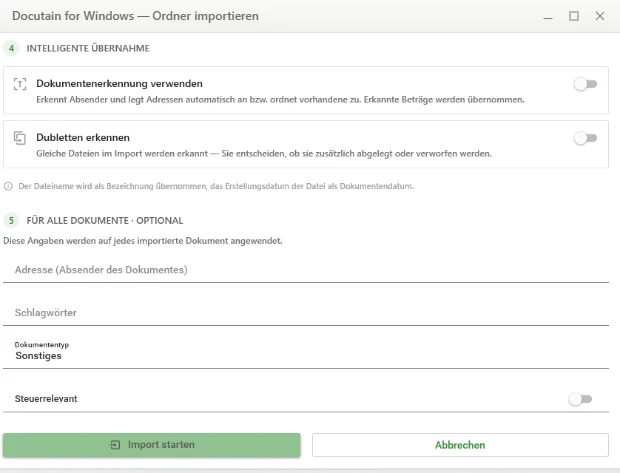The width and height of the screenshot is (620, 473).
Task: Click the Intelligente Übernahme section heading
Action: pyautogui.click(x=88, y=48)
